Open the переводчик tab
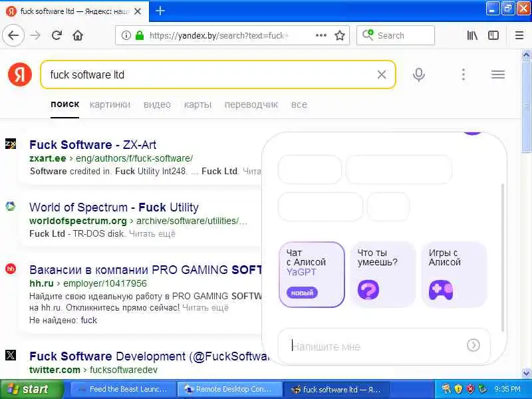 251,104
